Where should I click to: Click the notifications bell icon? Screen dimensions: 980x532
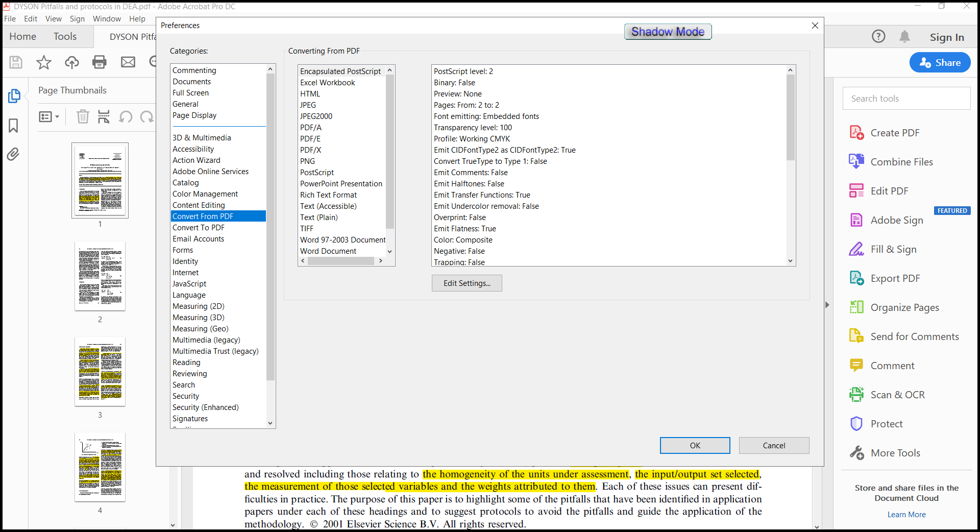click(x=904, y=36)
